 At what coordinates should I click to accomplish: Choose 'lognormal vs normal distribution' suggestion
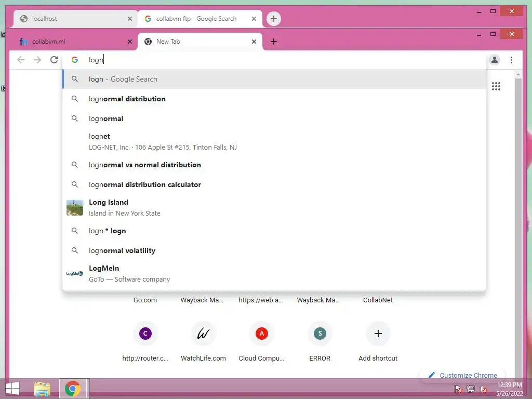pyautogui.click(x=275, y=165)
